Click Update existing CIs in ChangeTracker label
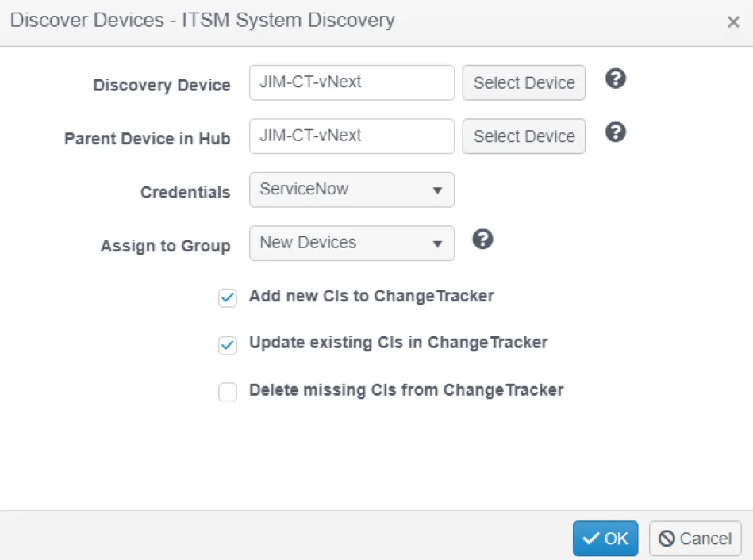The height and width of the screenshot is (560, 753). coord(398,343)
